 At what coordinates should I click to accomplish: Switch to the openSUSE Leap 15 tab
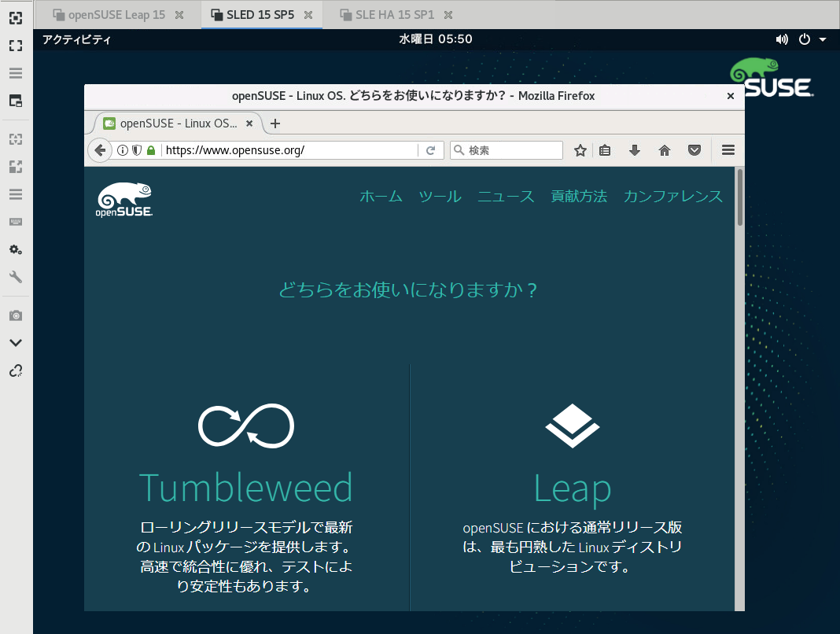coord(116,15)
